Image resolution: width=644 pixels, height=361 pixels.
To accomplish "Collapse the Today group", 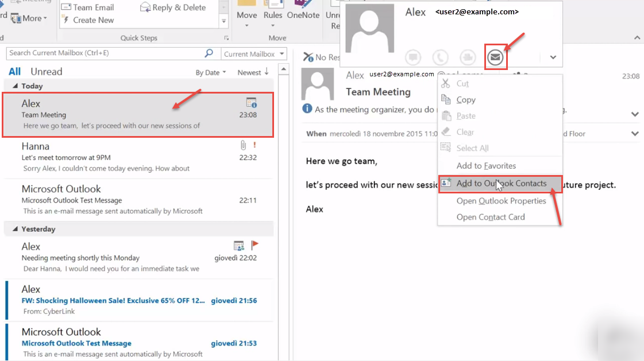I will tap(15, 86).
